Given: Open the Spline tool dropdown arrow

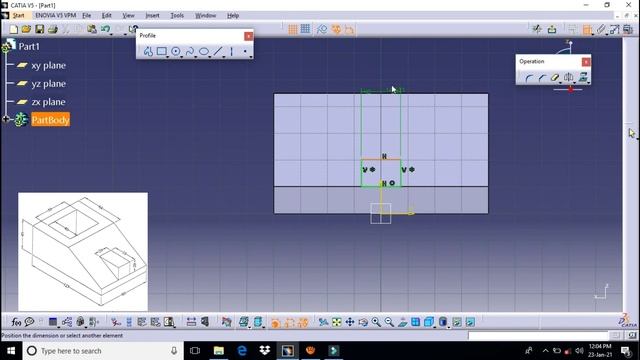Looking at the screenshot, I should point(196,57).
